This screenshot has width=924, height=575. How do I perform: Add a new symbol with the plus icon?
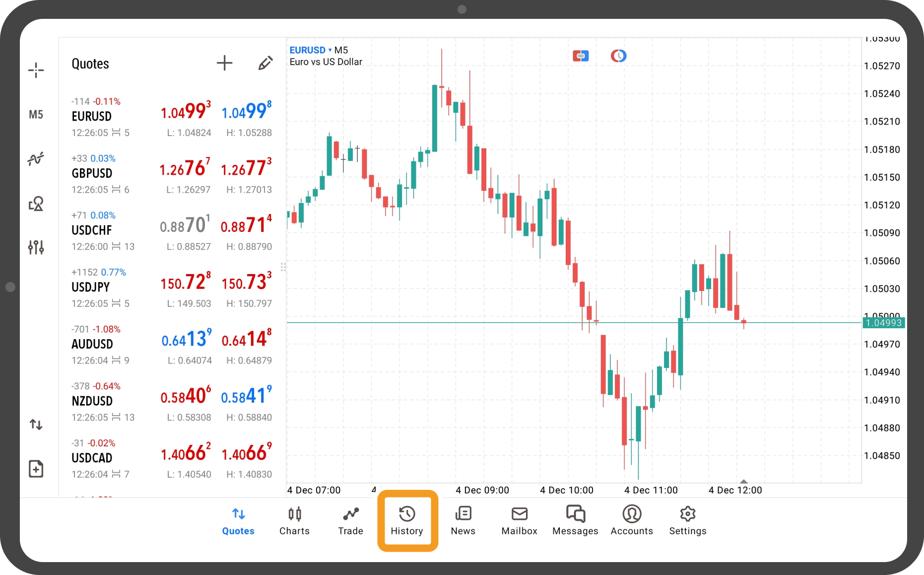[224, 63]
